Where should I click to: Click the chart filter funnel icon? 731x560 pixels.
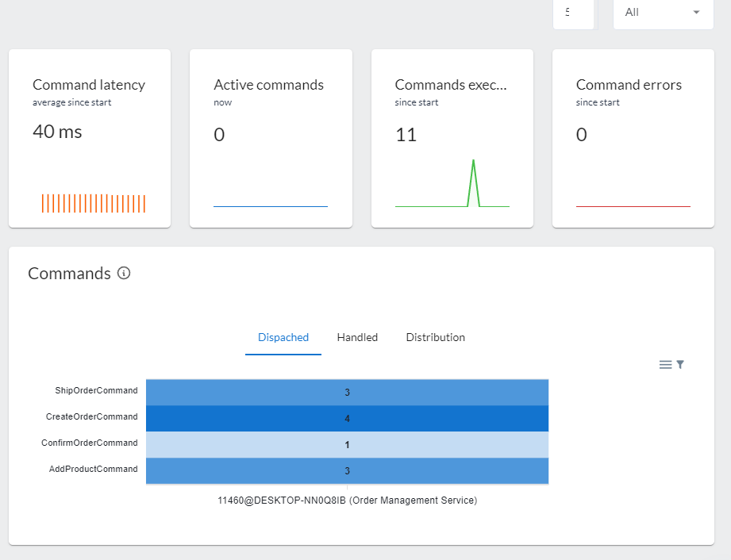pos(680,365)
